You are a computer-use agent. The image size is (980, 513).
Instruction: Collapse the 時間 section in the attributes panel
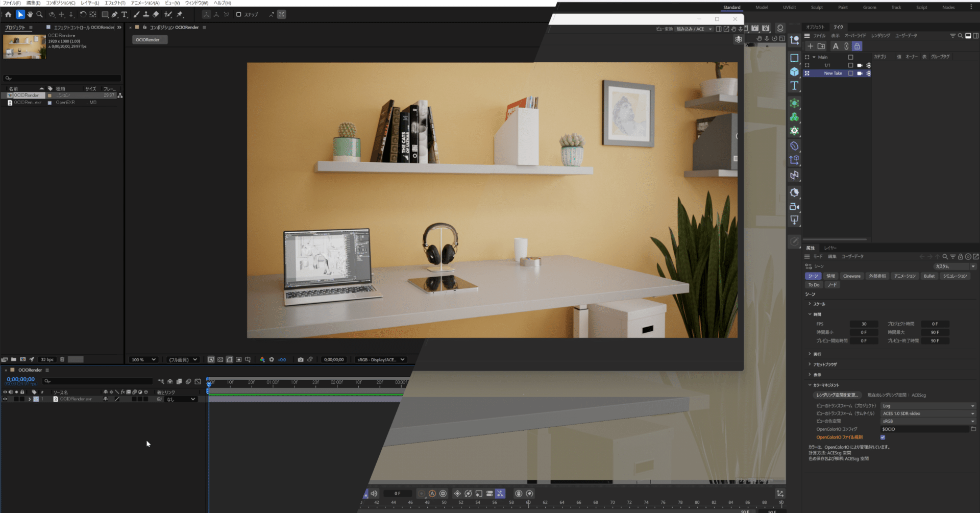810,314
